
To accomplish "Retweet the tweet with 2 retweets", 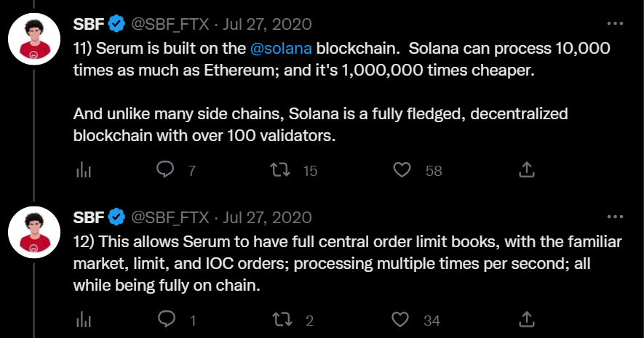I will tap(282, 320).
